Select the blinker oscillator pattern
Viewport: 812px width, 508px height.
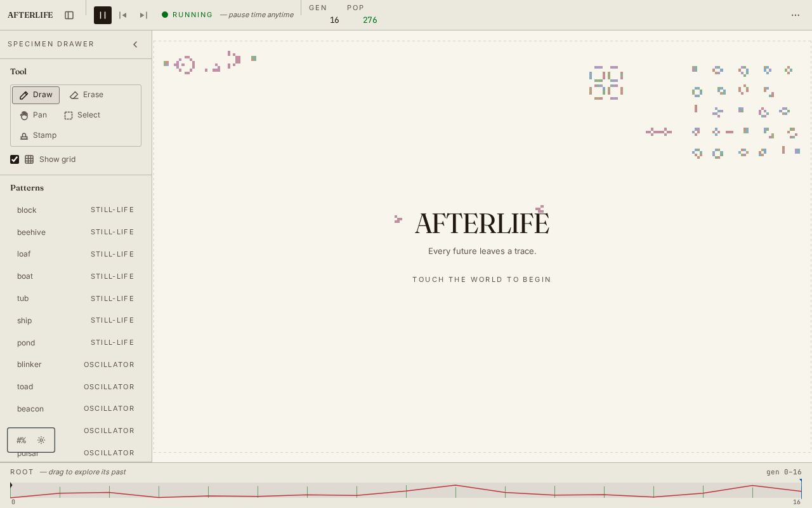tap(75, 364)
